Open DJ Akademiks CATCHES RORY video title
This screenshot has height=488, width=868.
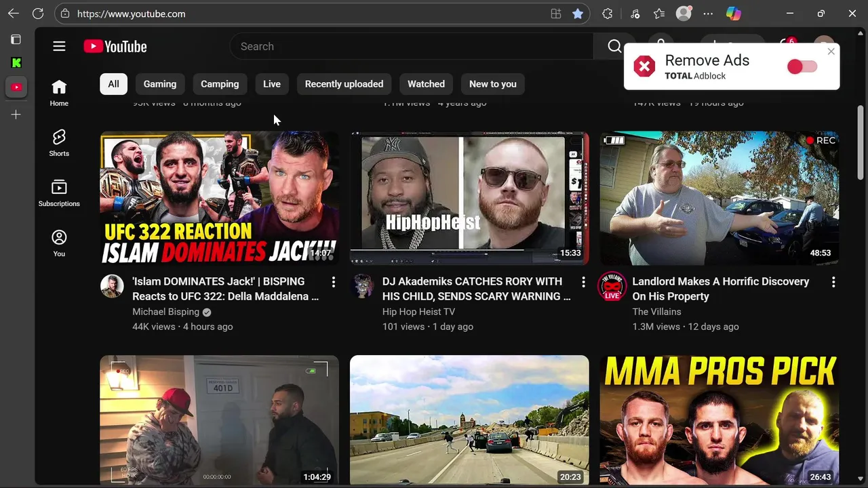(476, 289)
